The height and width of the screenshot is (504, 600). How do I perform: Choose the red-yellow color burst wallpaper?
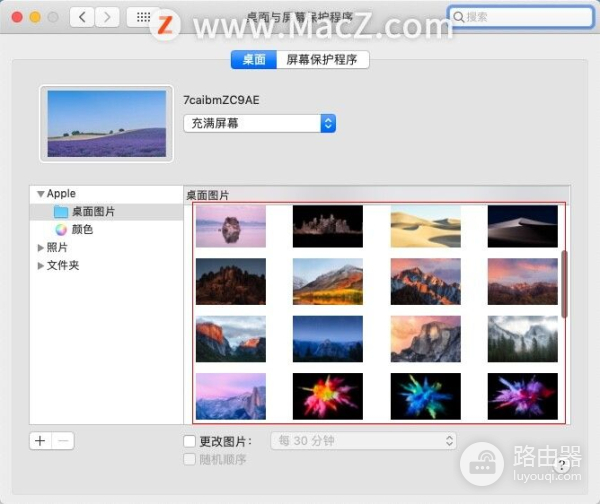[328, 396]
